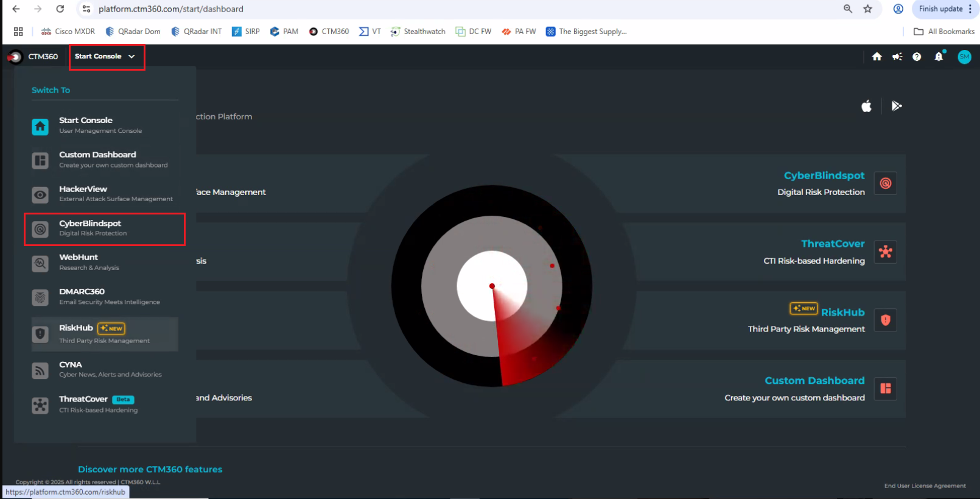Click ThreatCover icon on dashboard card

tap(886, 252)
